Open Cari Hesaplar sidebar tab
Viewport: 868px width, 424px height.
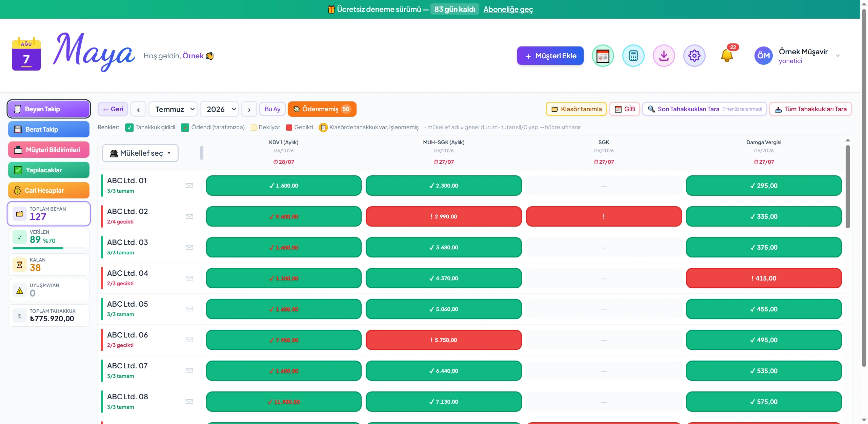(x=49, y=190)
